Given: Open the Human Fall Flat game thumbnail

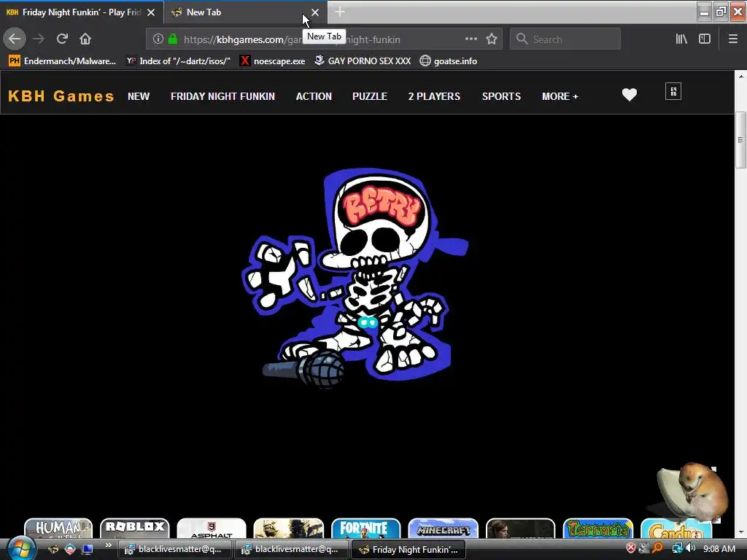Looking at the screenshot, I should pos(58,528).
